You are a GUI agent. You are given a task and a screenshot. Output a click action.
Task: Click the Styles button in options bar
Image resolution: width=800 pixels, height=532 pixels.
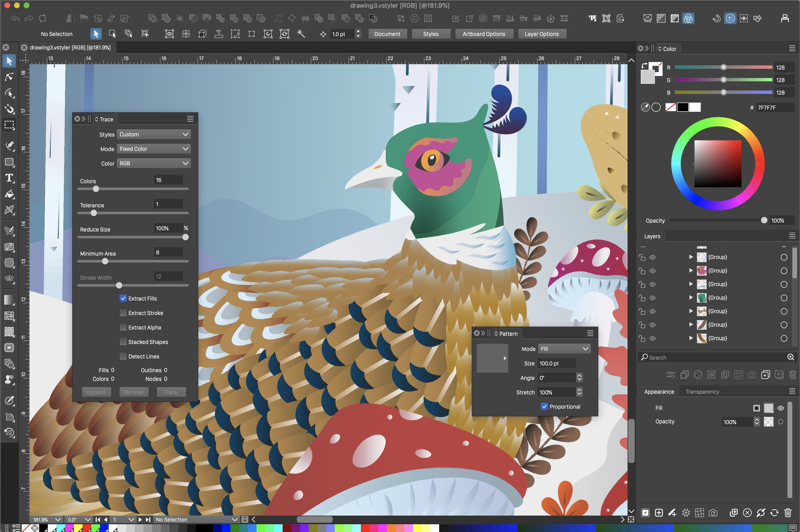pyautogui.click(x=431, y=34)
